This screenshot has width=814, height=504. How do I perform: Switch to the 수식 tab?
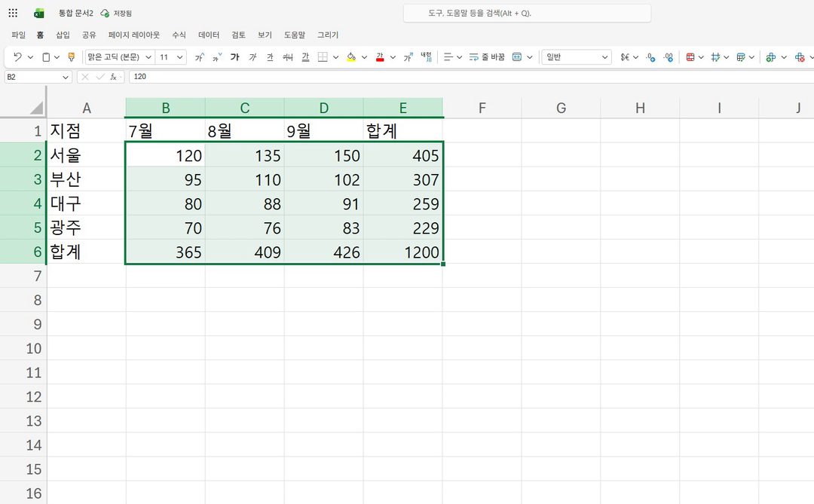(179, 35)
